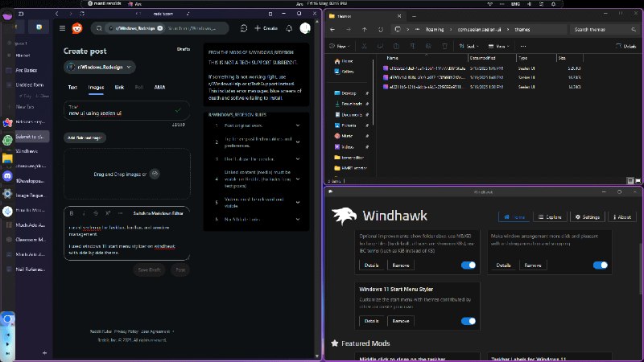Apply strikethrough in post editor

click(96, 213)
